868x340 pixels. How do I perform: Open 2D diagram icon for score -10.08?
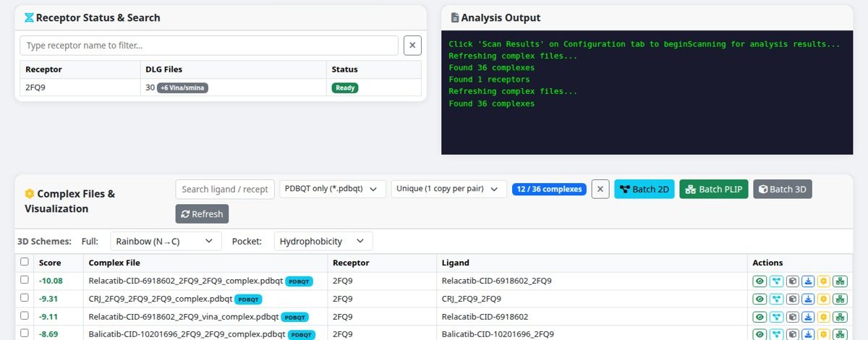click(x=776, y=281)
